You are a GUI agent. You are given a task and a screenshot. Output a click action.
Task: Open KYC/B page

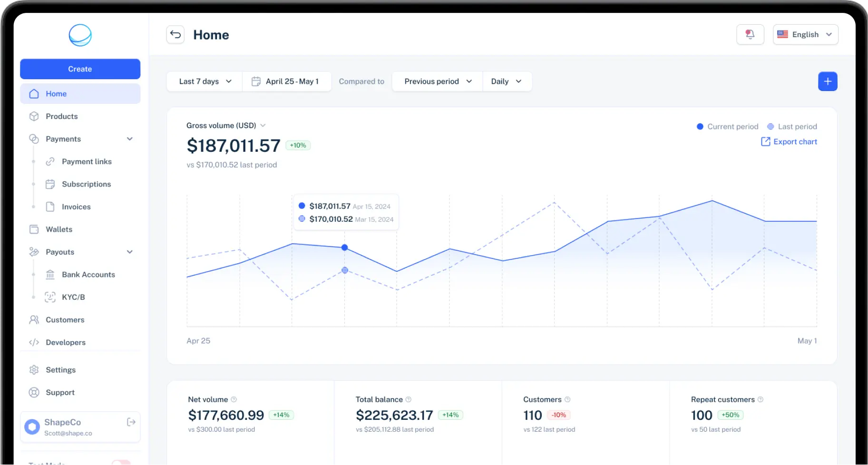coord(73,297)
